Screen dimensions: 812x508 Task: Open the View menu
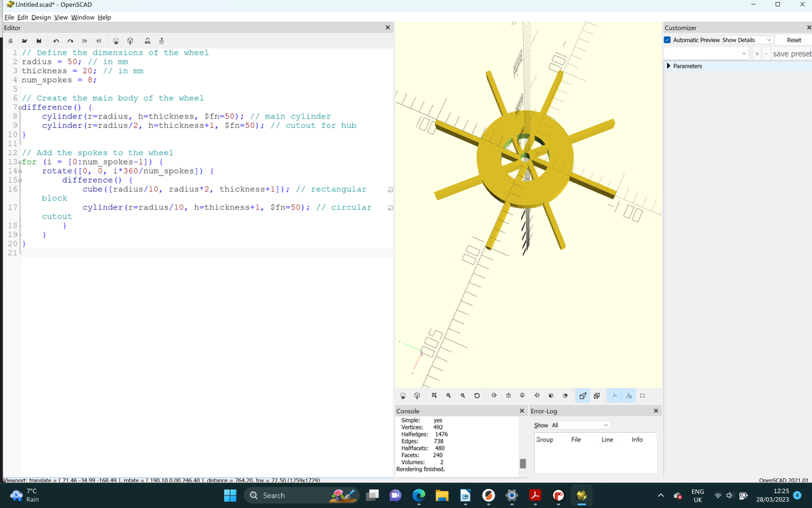click(x=60, y=17)
